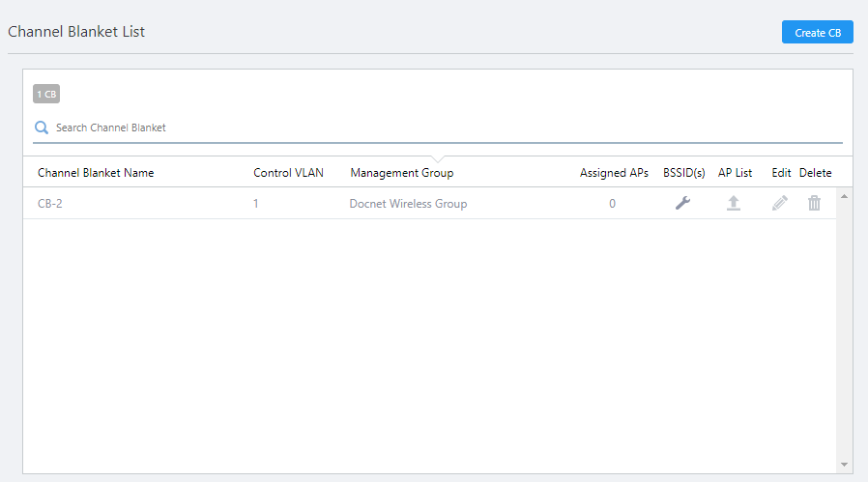Viewport: 868px width, 482px height.
Task: Click the BSSID(s) column header
Action: pyautogui.click(x=683, y=173)
